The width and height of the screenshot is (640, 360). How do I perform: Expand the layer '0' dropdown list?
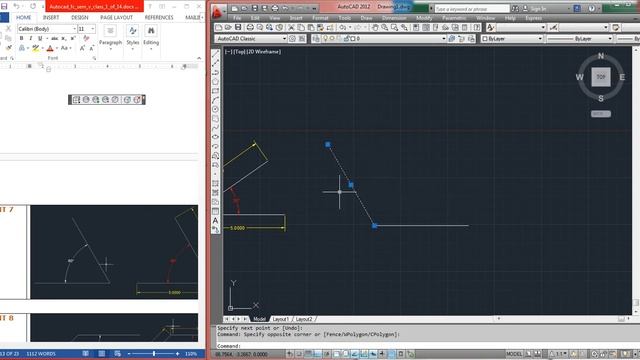point(444,38)
